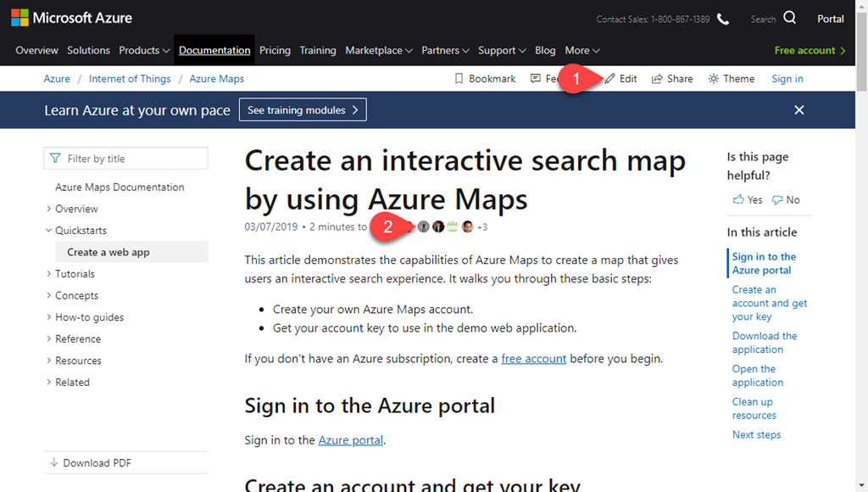The image size is (868, 492).
Task: Go to Azure breadcrumb
Action: (x=57, y=79)
